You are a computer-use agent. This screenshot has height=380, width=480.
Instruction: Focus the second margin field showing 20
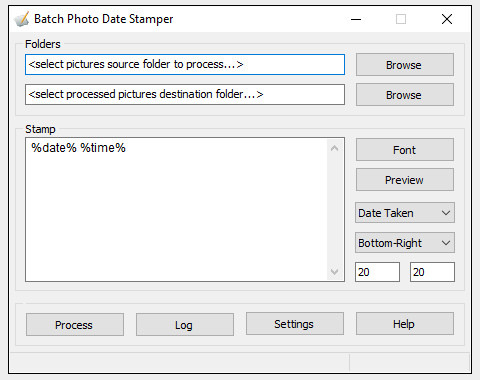(432, 272)
